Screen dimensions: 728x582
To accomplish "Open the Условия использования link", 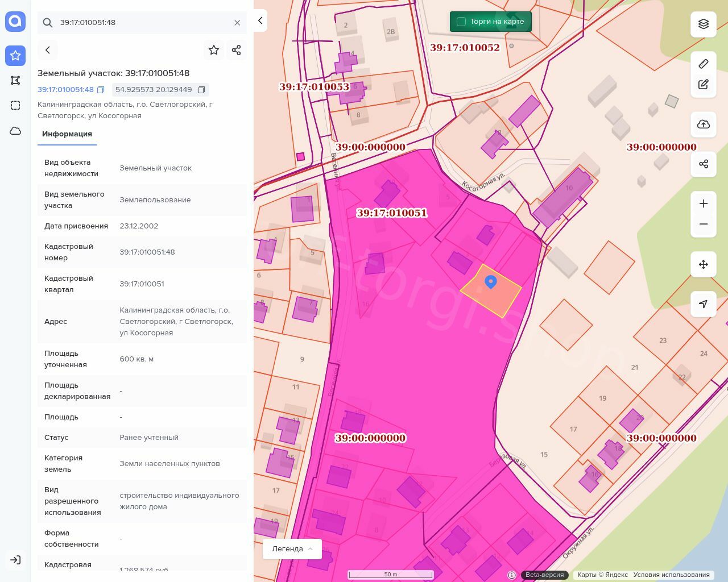I will (x=671, y=575).
